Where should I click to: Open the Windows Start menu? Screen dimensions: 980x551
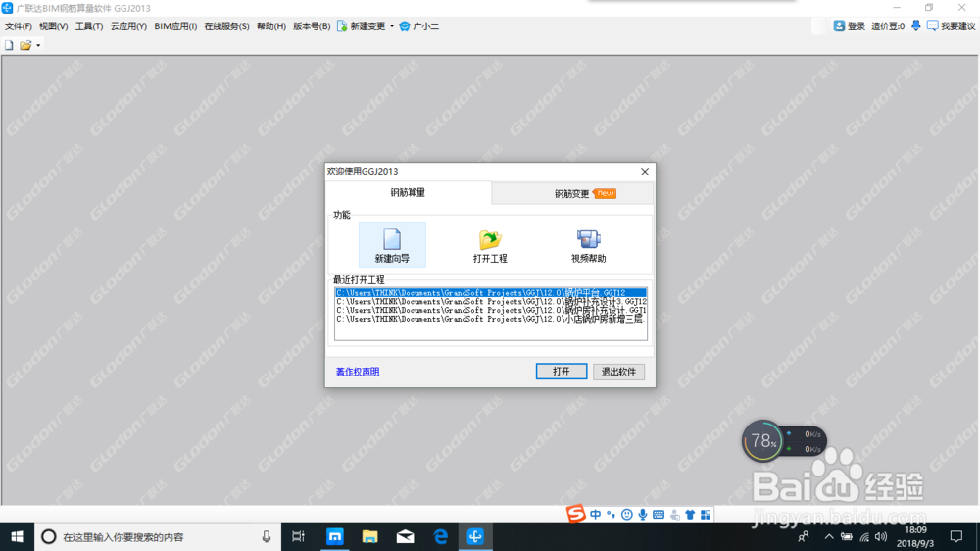17,536
